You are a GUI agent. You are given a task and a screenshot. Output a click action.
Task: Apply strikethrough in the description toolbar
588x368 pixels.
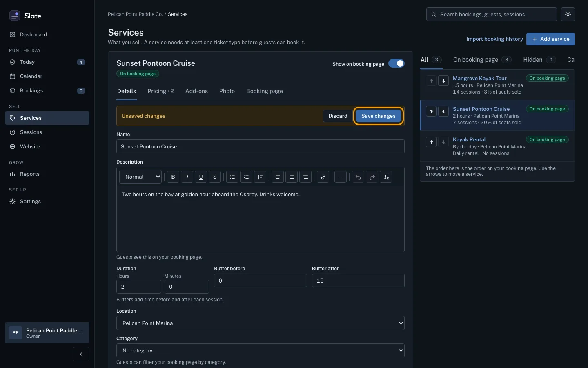[x=215, y=177]
